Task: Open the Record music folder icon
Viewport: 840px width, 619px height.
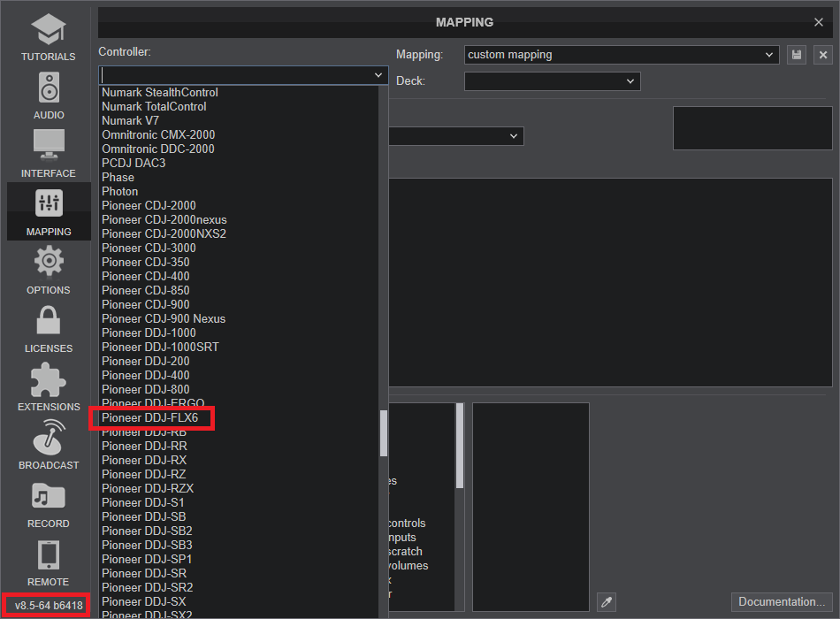Action: tap(49, 496)
